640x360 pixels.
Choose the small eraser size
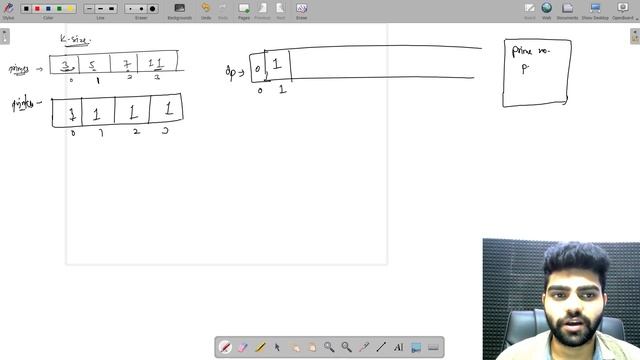pos(130,9)
